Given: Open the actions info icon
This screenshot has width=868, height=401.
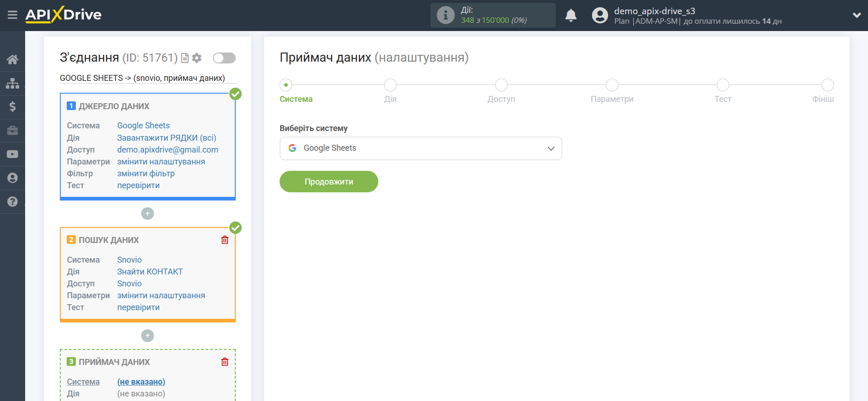Looking at the screenshot, I should pos(445,15).
